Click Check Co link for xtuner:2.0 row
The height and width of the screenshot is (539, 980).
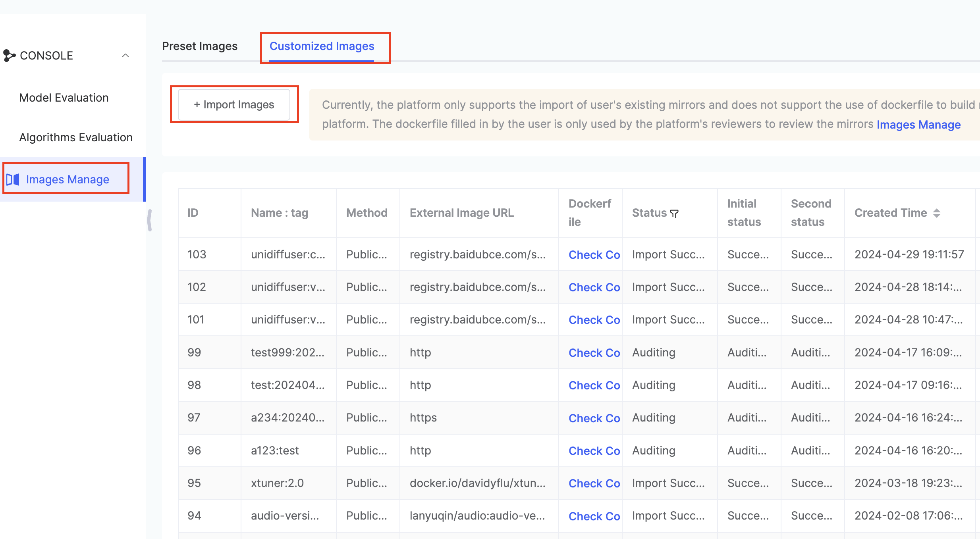pyautogui.click(x=594, y=483)
